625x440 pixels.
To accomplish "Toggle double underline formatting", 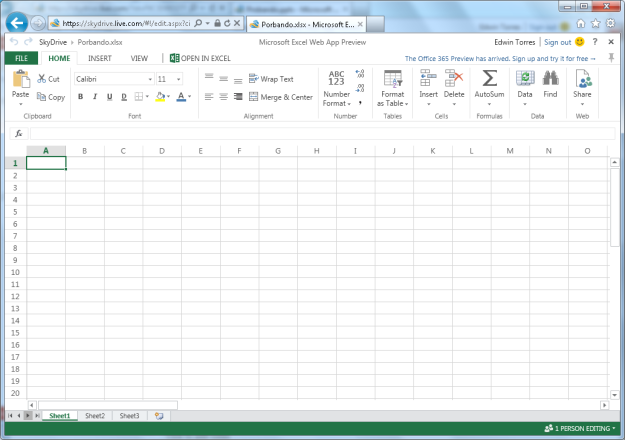I will (x=124, y=96).
